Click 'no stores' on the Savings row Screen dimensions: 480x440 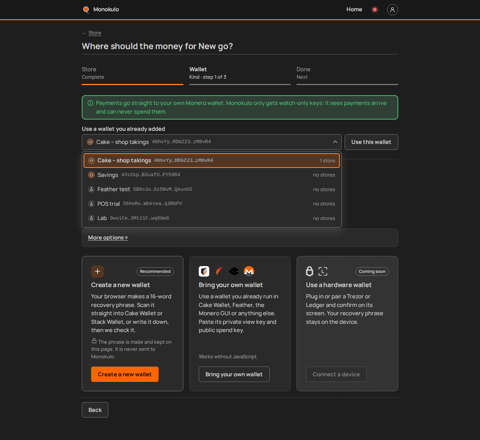[324, 175]
